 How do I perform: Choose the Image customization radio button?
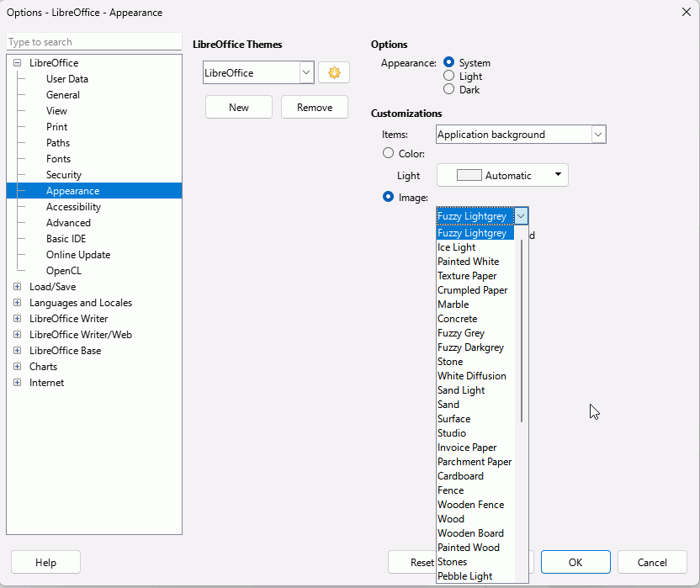tap(389, 197)
